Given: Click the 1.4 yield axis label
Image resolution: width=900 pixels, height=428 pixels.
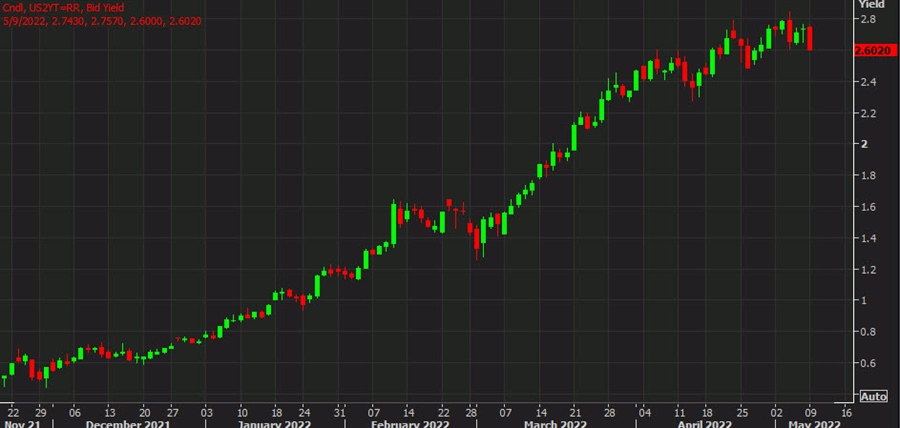Looking at the screenshot, I should click(867, 239).
